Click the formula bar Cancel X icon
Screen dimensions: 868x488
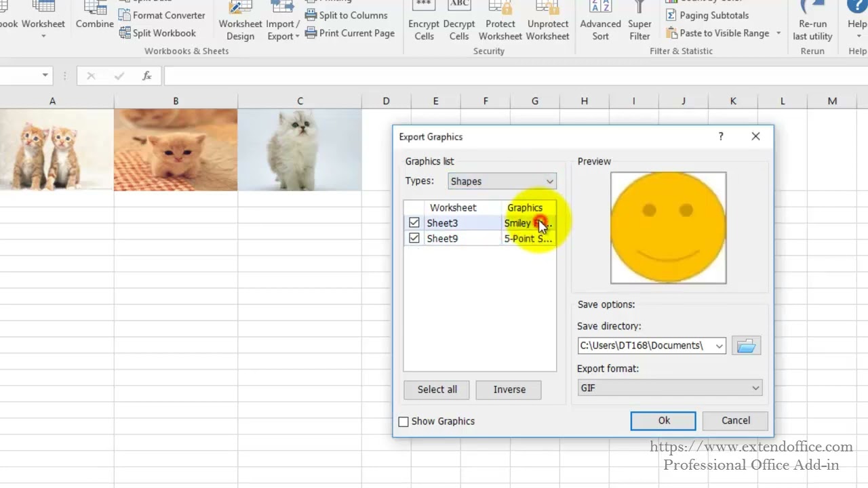tap(91, 76)
